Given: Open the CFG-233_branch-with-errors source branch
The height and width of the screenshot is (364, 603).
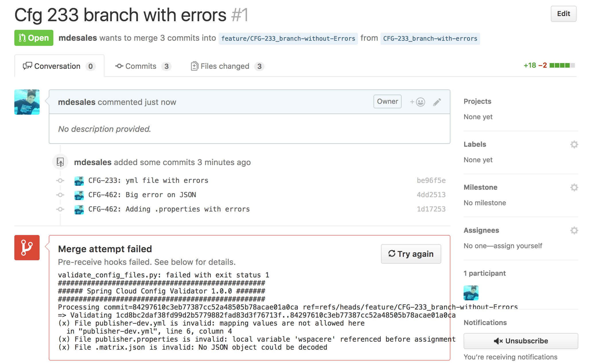Looking at the screenshot, I should [430, 38].
